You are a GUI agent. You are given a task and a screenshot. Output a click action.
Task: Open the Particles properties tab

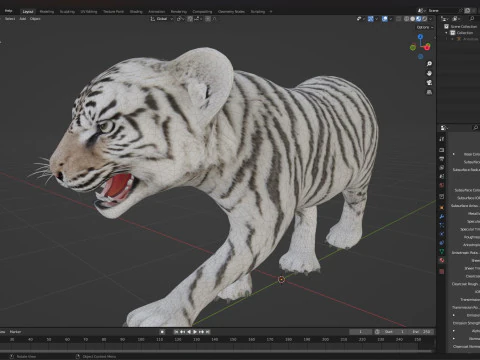point(442,225)
